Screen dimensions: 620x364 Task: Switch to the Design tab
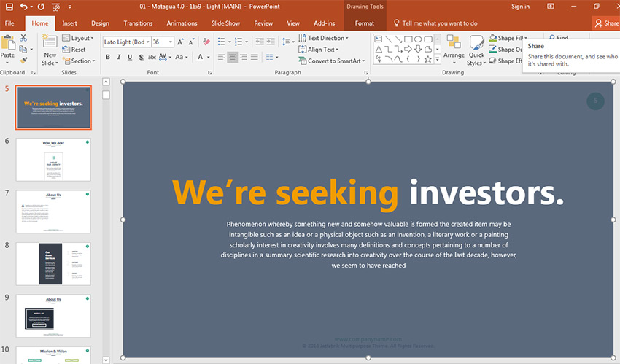pos(100,23)
